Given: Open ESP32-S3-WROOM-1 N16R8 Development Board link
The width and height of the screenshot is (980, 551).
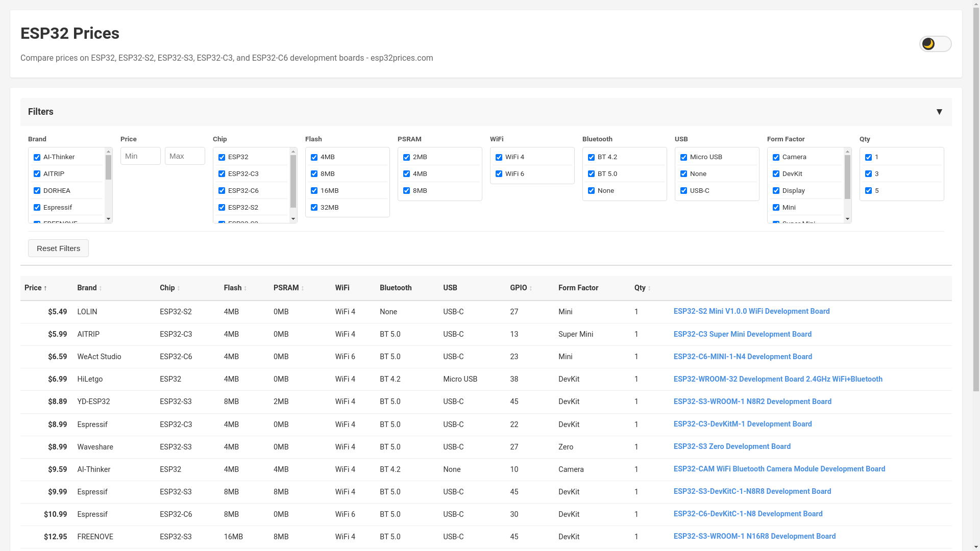Looking at the screenshot, I should tap(754, 536).
